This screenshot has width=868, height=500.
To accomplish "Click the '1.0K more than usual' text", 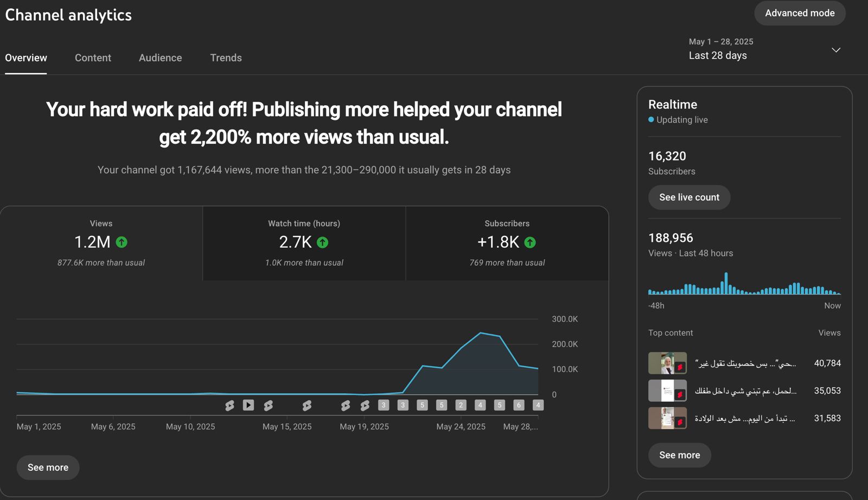I will tap(304, 262).
